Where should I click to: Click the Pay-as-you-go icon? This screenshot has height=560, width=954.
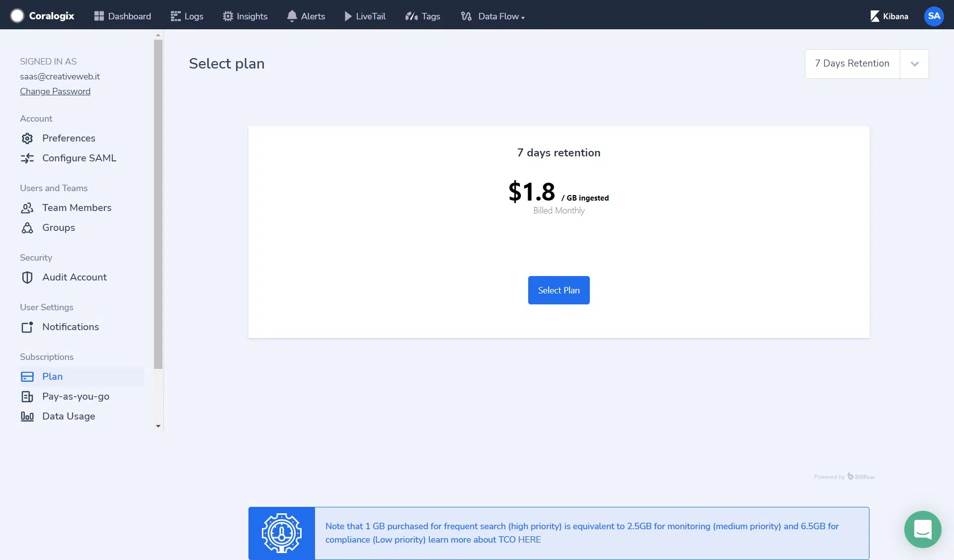[x=27, y=397]
